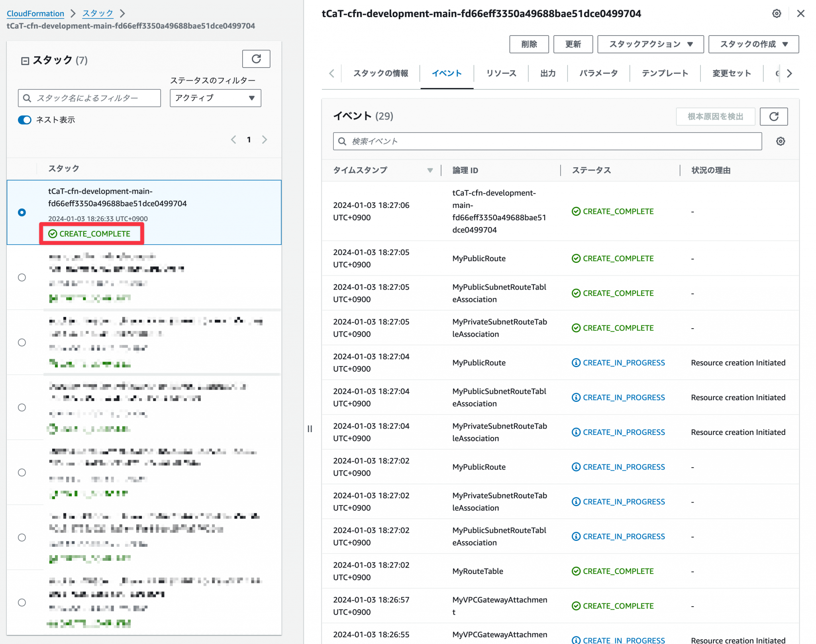The image size is (816, 644).
Task: Switch to the リソース tab
Action: pos(501,73)
